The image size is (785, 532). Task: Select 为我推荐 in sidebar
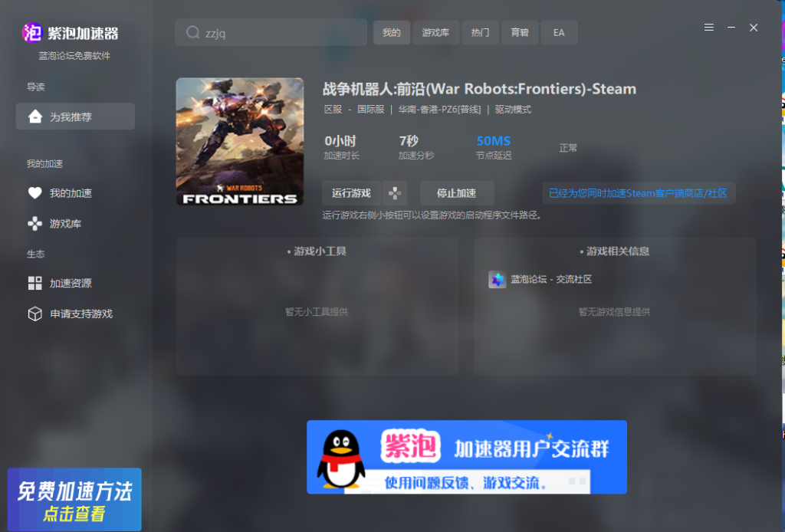point(75,117)
